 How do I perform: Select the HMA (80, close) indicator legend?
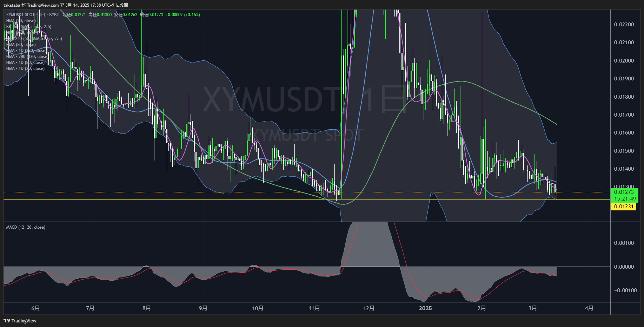coord(21,45)
